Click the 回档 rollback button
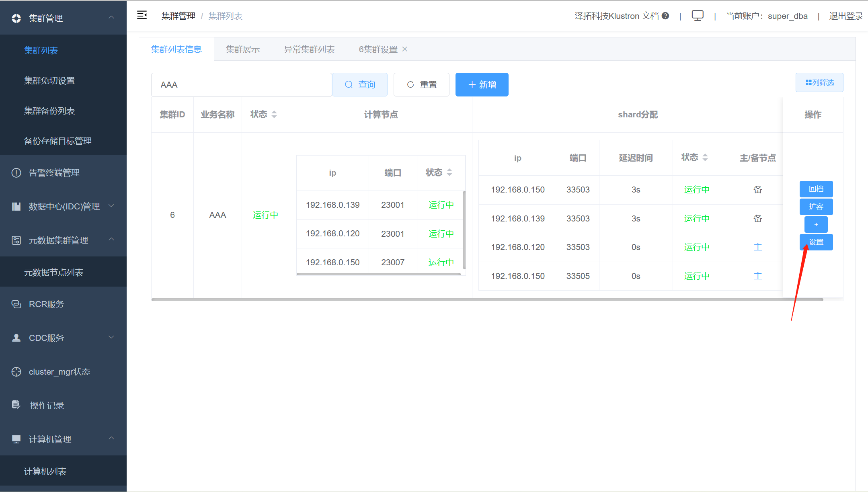 click(816, 189)
